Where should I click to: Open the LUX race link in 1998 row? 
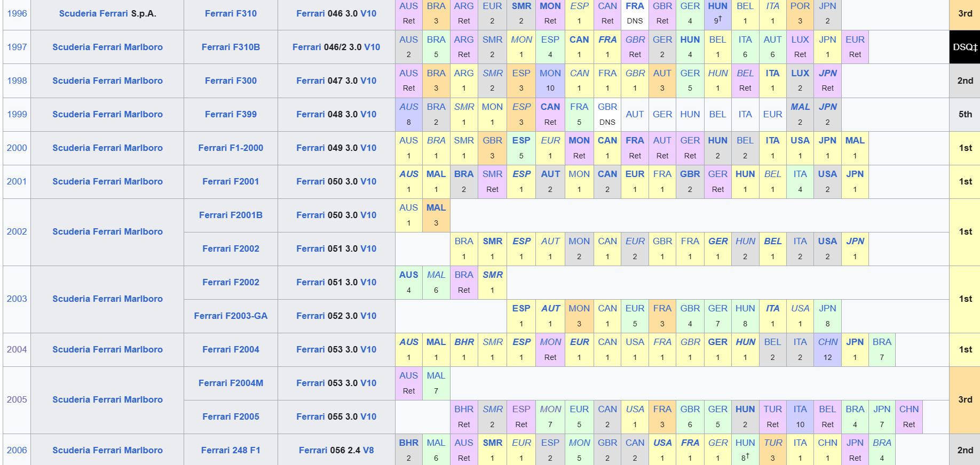pos(800,73)
